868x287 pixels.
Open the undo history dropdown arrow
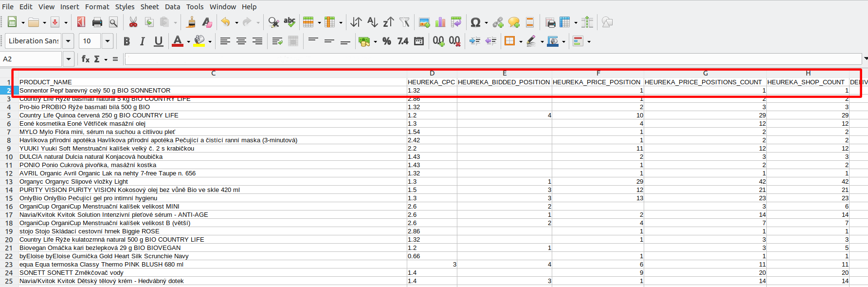[236, 23]
